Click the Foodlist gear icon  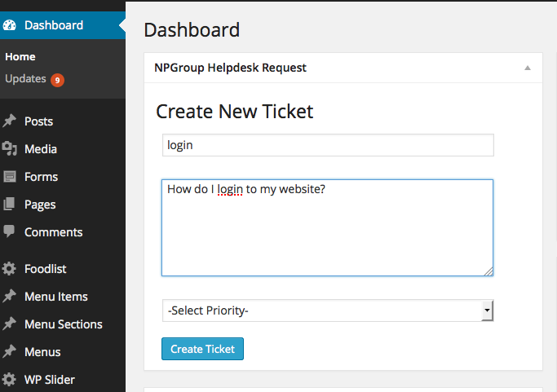point(9,269)
